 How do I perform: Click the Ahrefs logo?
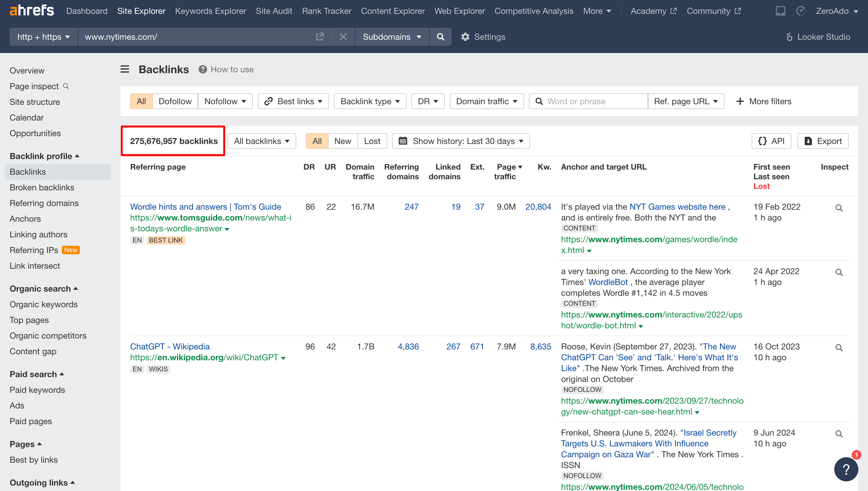click(32, 11)
